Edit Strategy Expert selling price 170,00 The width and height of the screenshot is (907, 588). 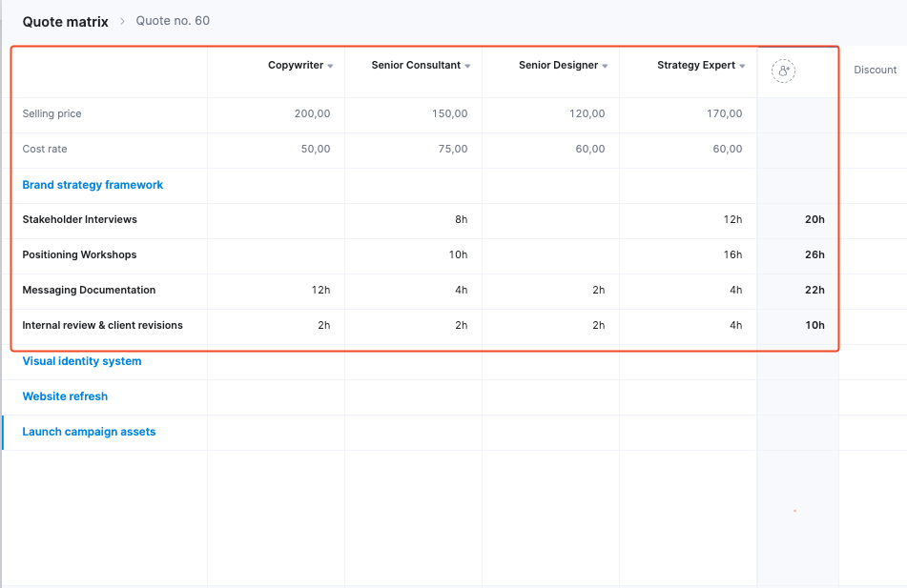coord(724,114)
